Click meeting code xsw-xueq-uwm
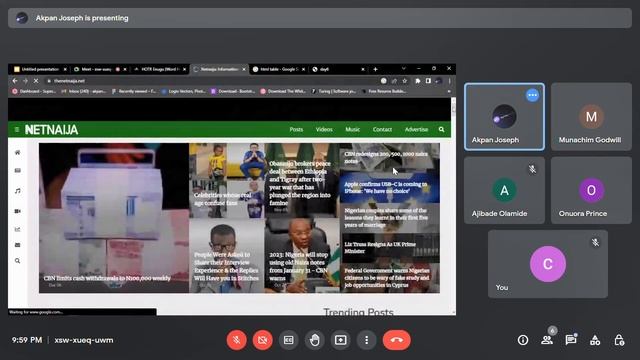640x360 pixels. click(84, 340)
